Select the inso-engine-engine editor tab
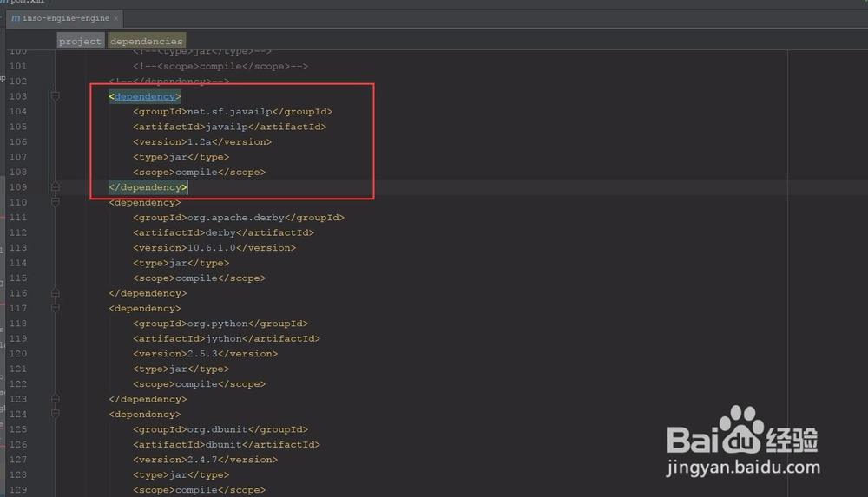This screenshot has width=868, height=497. pos(65,18)
